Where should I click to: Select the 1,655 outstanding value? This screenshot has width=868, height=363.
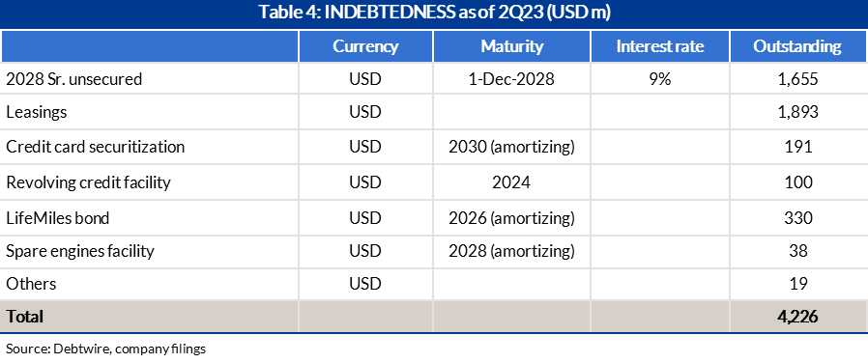pyautogui.click(x=797, y=79)
